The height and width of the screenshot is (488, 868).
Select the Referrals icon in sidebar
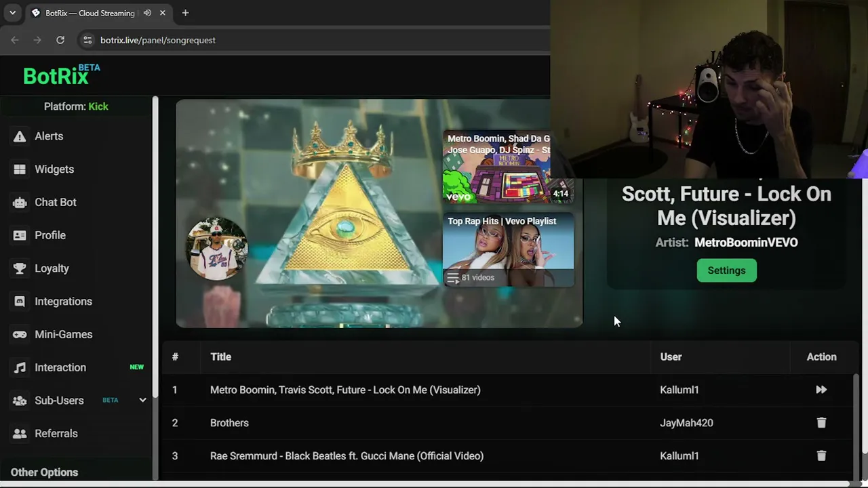point(20,434)
